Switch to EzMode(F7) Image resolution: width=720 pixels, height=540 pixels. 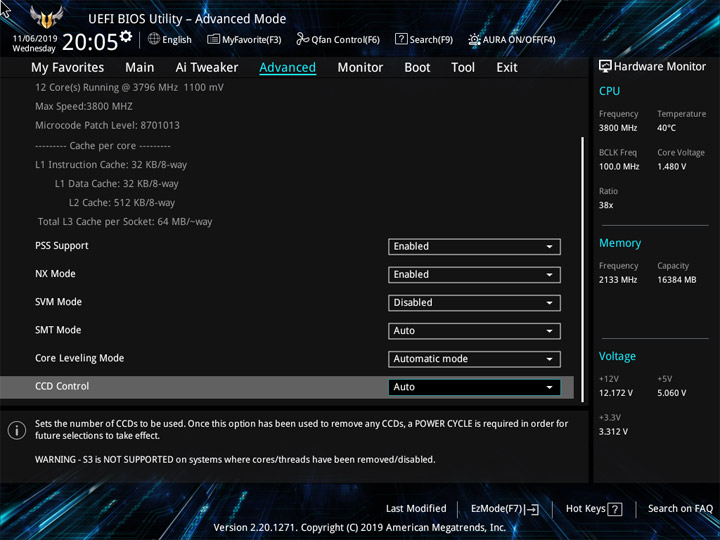pyautogui.click(x=505, y=509)
